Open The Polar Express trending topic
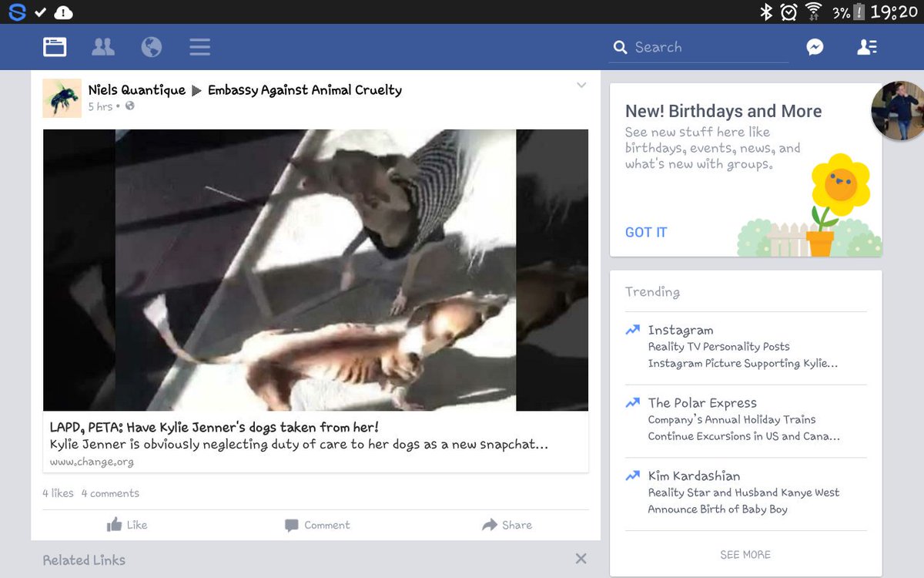This screenshot has width=924, height=578. coord(745,419)
